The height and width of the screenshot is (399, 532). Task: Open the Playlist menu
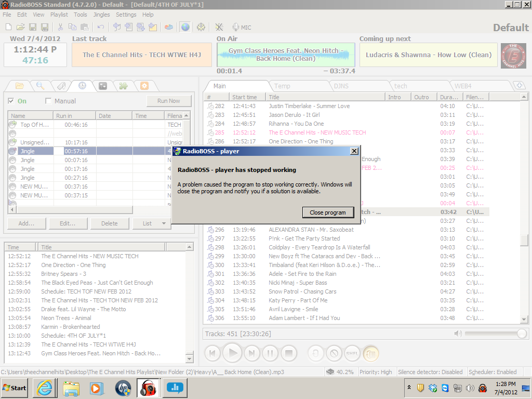coord(59,15)
